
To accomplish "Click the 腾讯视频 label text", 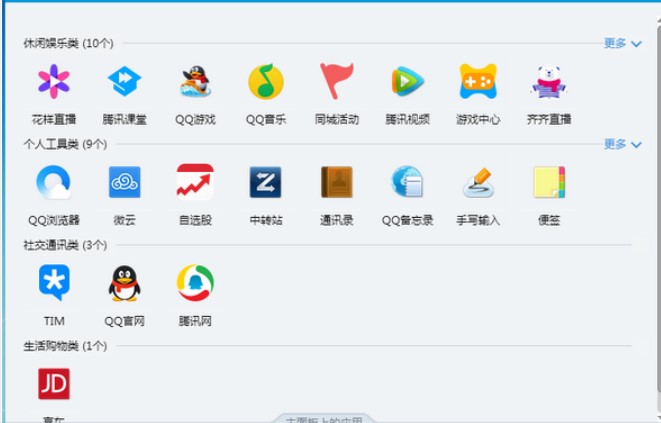I will [407, 119].
